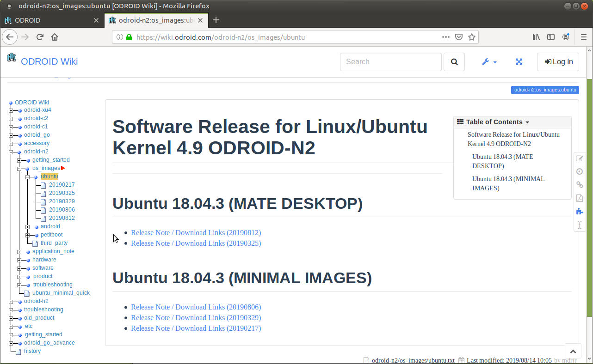The image size is (593, 364).
Task: Click the fullscreen expand arrows icon
Action: click(519, 62)
